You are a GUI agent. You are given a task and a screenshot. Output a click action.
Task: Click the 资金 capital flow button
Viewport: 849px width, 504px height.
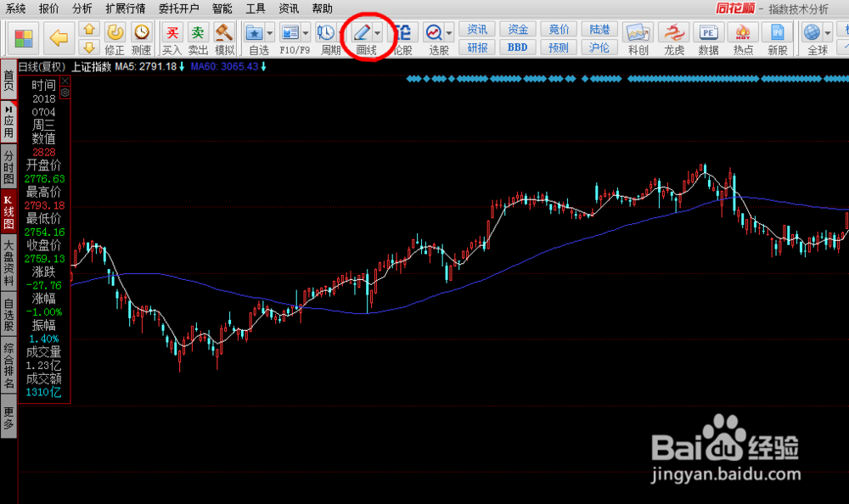point(518,29)
